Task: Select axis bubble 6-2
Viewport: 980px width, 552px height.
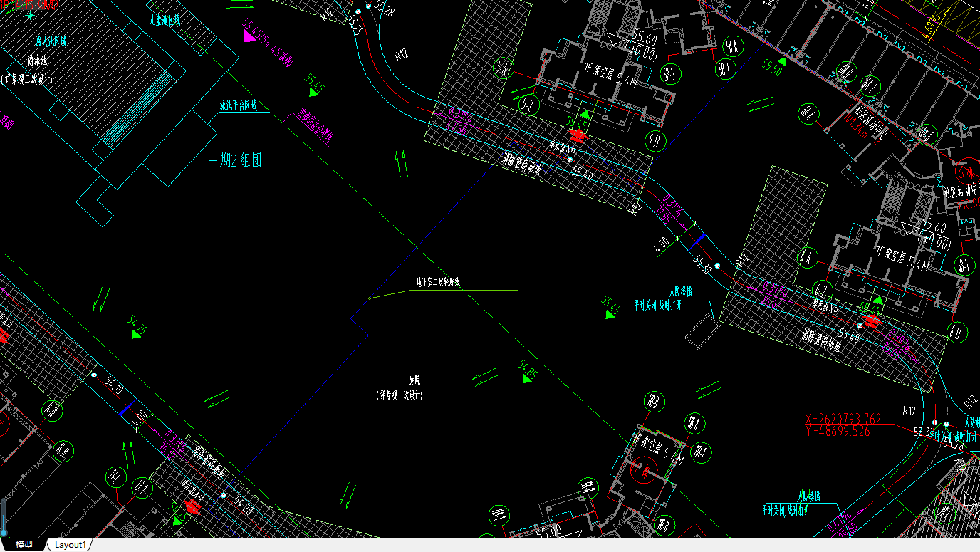Action: (x=822, y=291)
